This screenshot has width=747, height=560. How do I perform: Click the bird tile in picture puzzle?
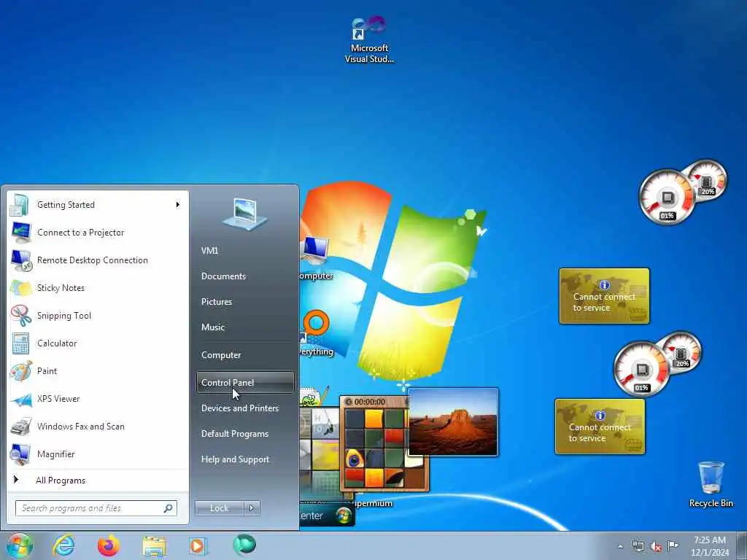pos(354,459)
